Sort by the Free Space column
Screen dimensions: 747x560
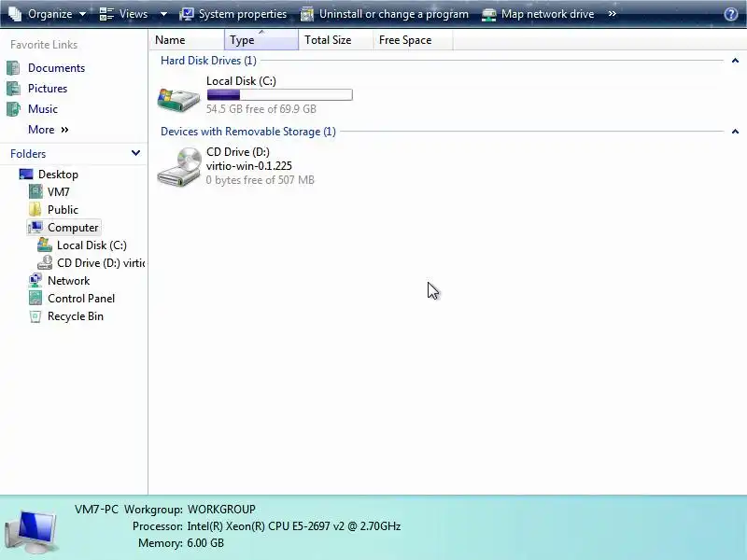click(x=413, y=40)
